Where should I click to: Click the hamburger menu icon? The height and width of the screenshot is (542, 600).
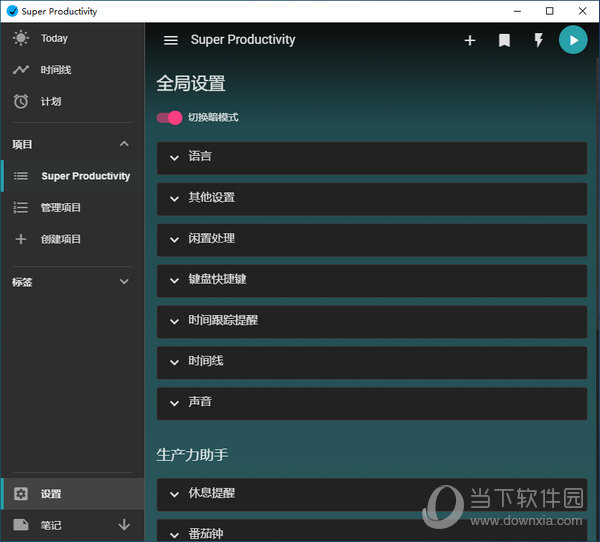[171, 40]
